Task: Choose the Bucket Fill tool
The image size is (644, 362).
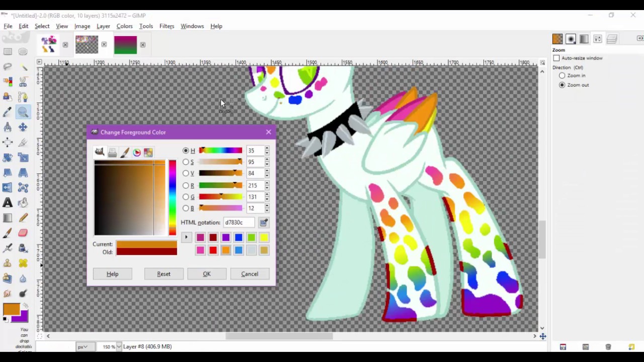Action: (x=23, y=202)
